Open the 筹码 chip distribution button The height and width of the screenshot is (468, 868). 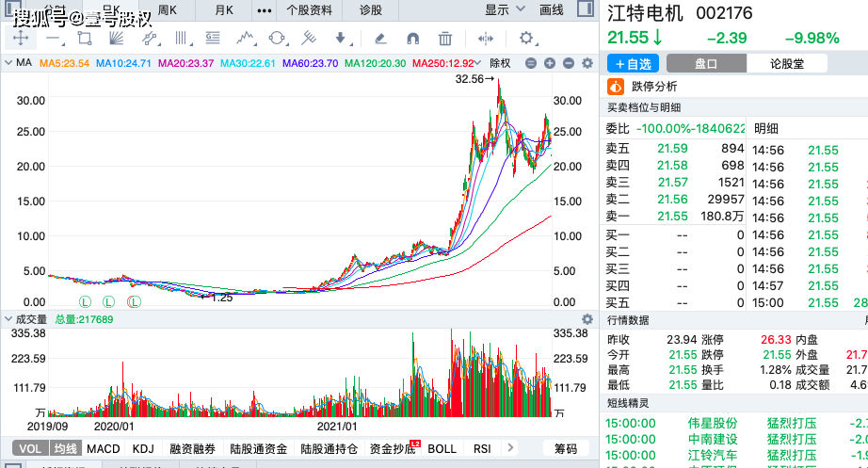566,449
